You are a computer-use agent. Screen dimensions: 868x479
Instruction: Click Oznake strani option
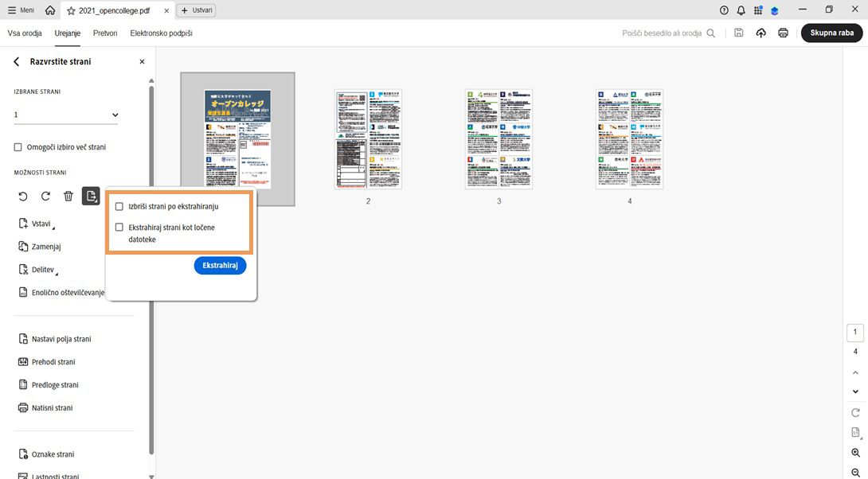pyautogui.click(x=46, y=454)
